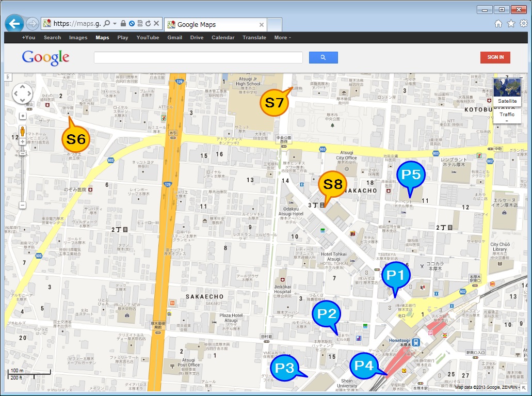Click the Google Maps search box

[198, 57]
